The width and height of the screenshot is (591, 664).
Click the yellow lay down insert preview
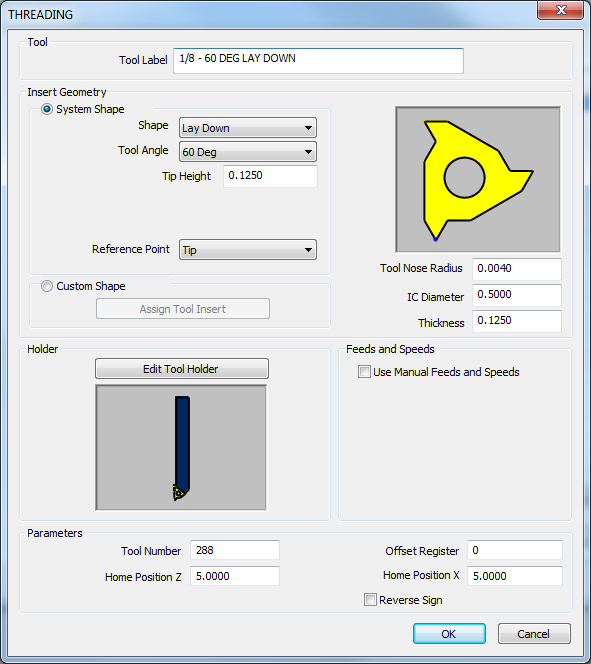point(478,180)
